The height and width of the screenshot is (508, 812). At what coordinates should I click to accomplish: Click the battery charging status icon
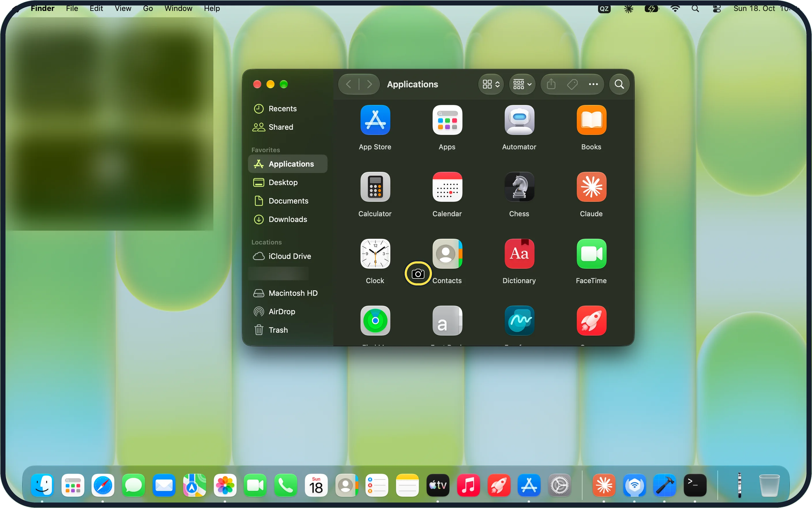pyautogui.click(x=652, y=8)
